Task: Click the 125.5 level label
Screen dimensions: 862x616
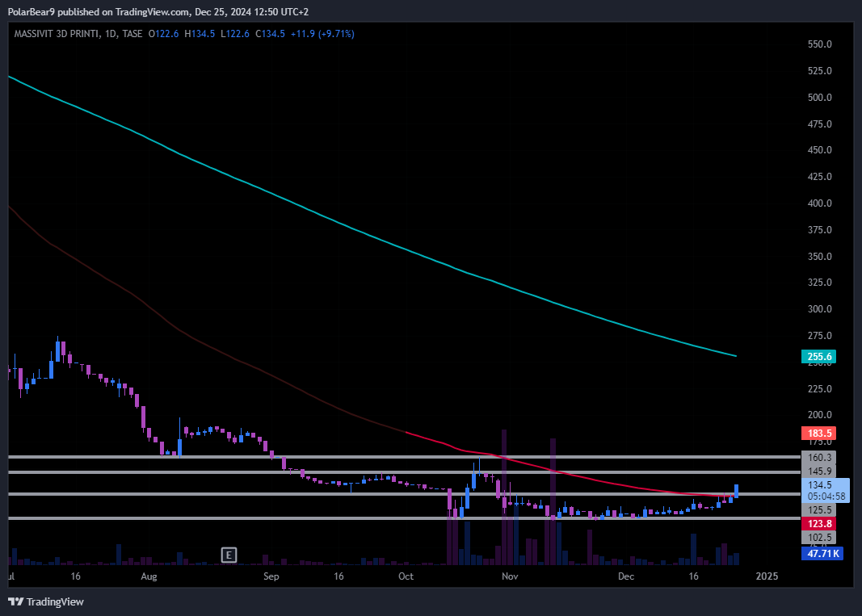Action: click(x=818, y=510)
